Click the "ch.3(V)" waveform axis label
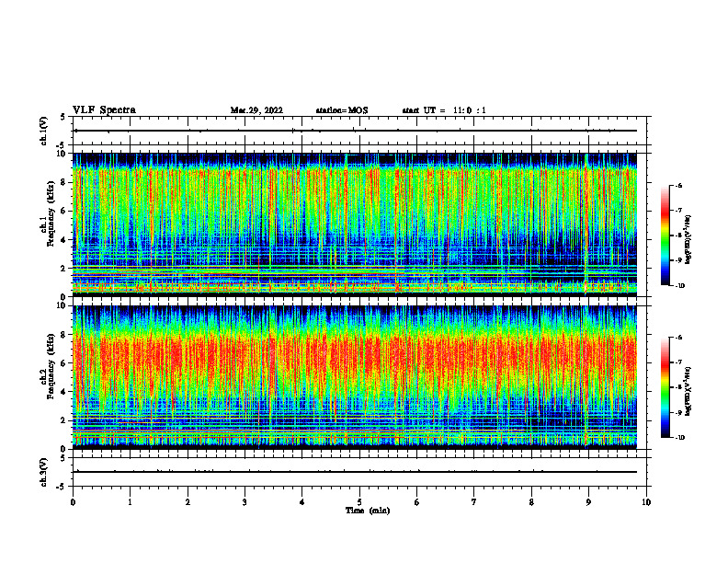 point(44,472)
